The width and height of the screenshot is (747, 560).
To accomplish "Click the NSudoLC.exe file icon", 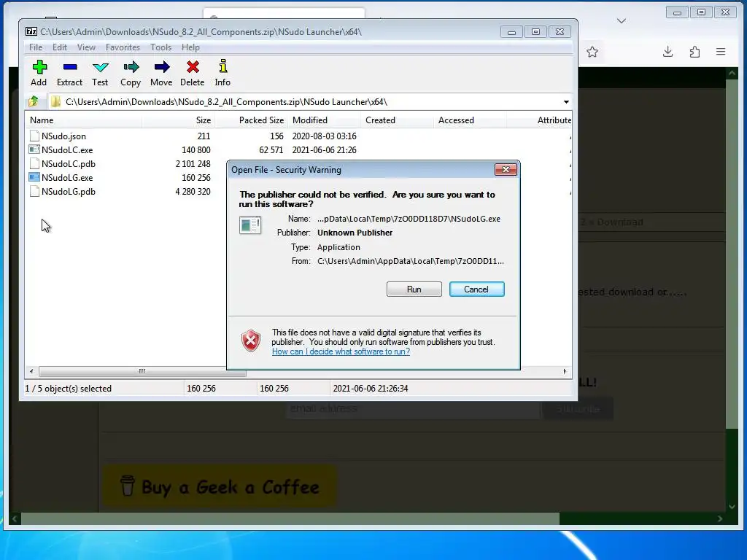I will tap(34, 149).
